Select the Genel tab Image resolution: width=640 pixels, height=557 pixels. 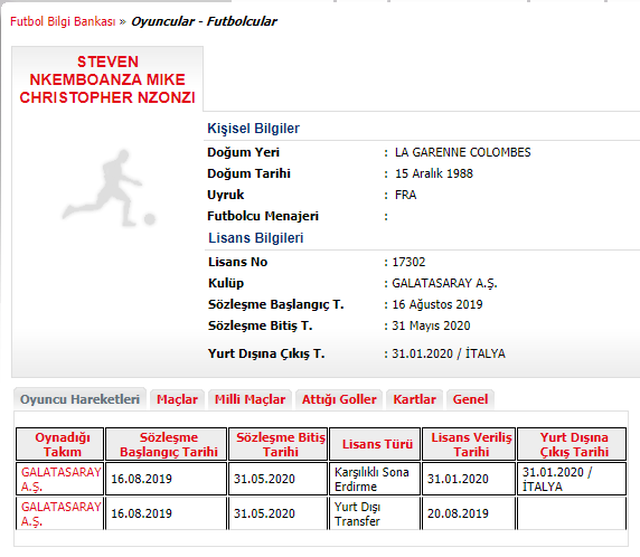(470, 399)
